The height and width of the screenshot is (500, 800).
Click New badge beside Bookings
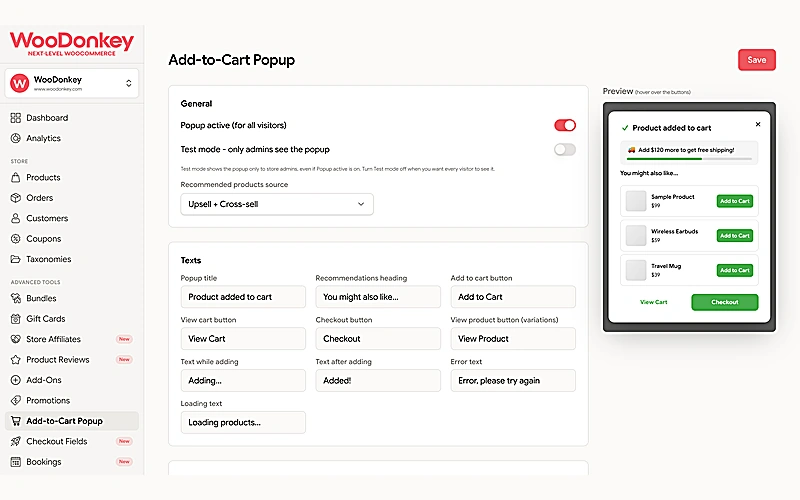click(124, 462)
